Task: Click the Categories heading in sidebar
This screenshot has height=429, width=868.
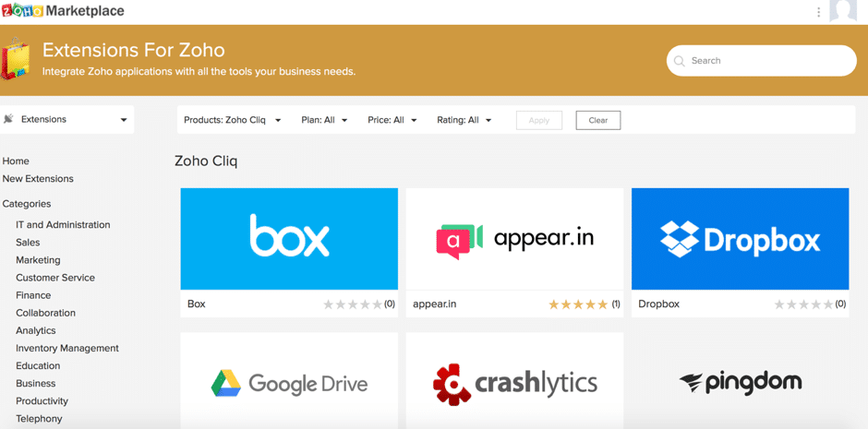Action: point(27,204)
